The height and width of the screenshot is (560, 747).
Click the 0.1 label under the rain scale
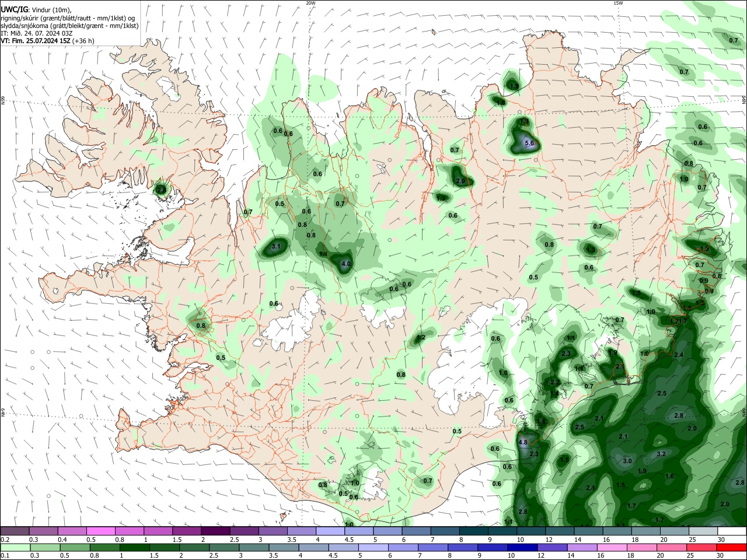tap(5, 556)
